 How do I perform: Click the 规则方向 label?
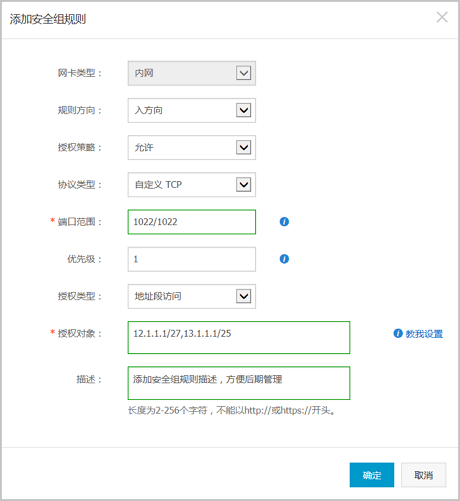(x=80, y=110)
